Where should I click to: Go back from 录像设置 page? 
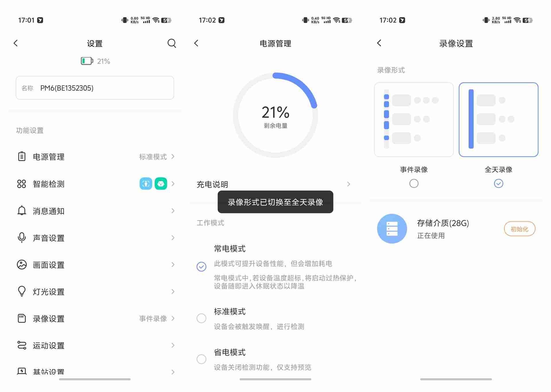(379, 43)
